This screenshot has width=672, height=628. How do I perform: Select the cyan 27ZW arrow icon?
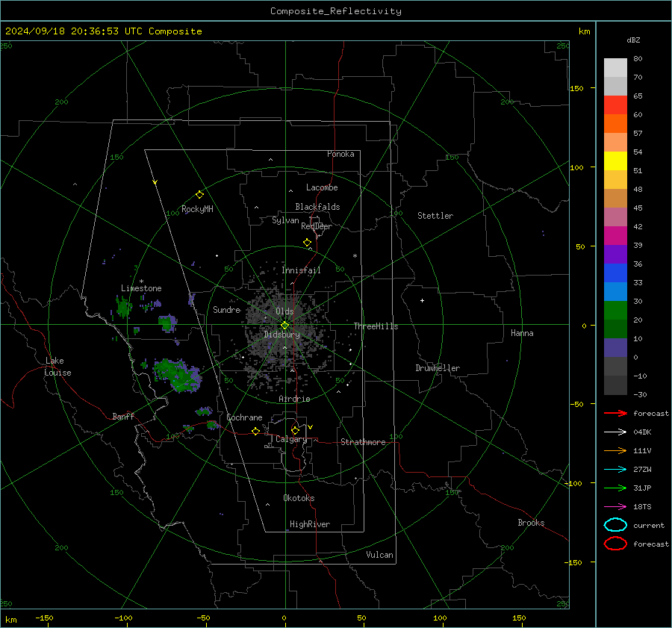(x=615, y=469)
